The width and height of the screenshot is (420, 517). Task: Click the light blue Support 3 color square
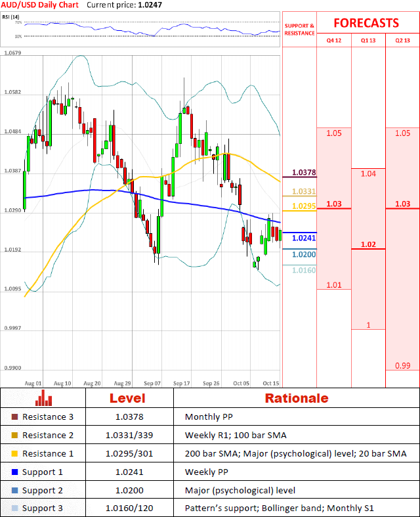[15, 508]
